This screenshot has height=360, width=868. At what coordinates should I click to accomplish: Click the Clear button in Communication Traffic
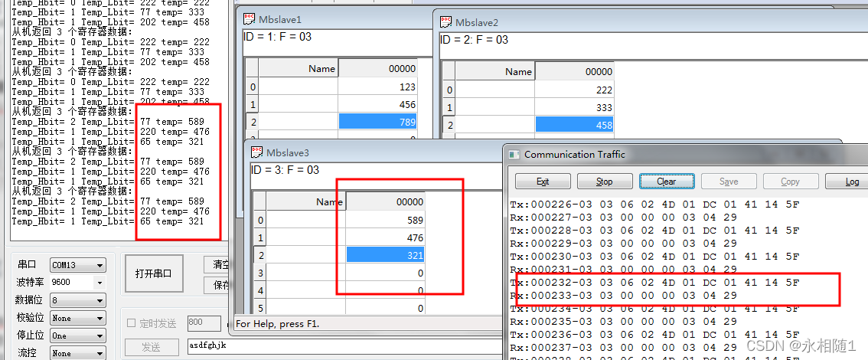point(666,182)
